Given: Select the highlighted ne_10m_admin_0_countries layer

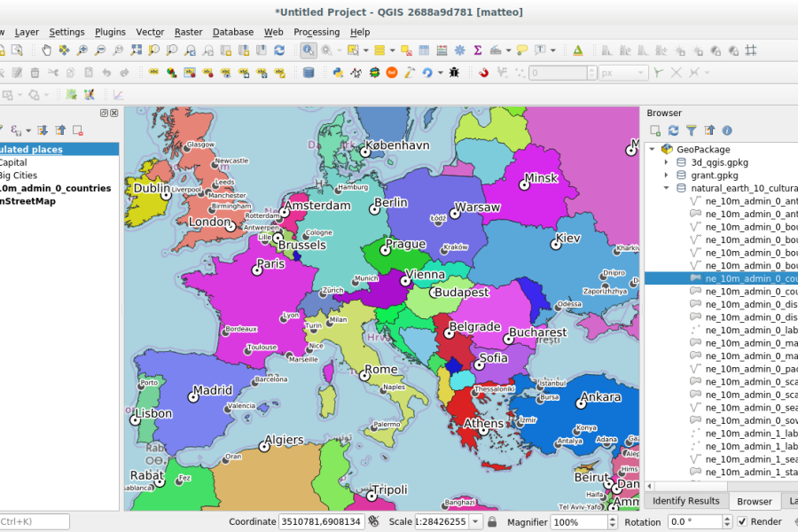Looking at the screenshot, I should tap(745, 278).
